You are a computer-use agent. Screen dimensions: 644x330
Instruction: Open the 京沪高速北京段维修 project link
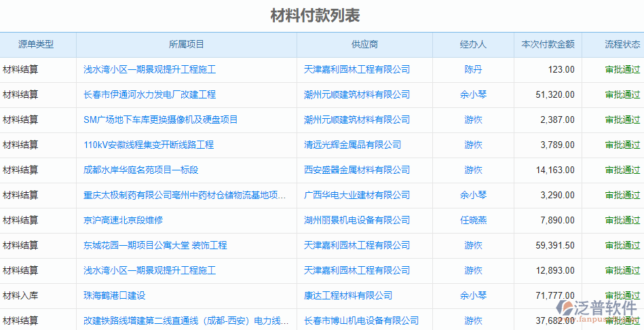pyautogui.click(x=123, y=220)
